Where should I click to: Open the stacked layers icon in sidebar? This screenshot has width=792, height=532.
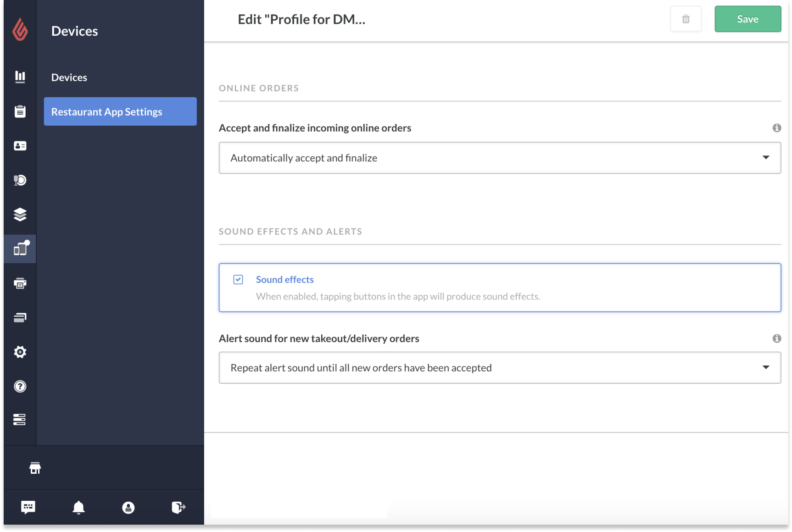pyautogui.click(x=20, y=214)
